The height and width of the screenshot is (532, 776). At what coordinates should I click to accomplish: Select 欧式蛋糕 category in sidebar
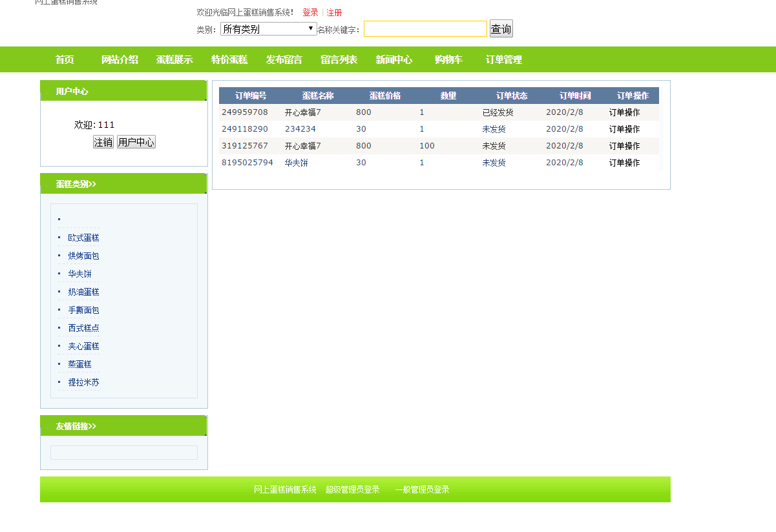pos(84,238)
